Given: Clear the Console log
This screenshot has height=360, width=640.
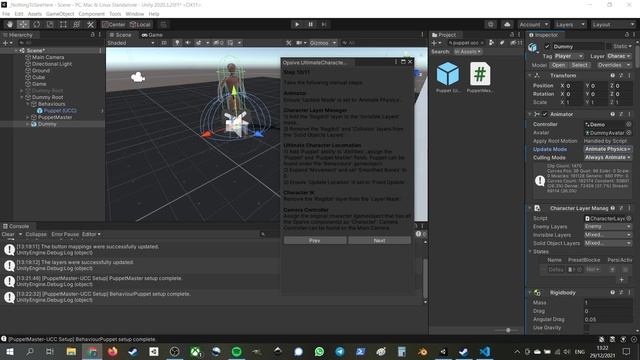Looking at the screenshot, I should click(x=8, y=234).
